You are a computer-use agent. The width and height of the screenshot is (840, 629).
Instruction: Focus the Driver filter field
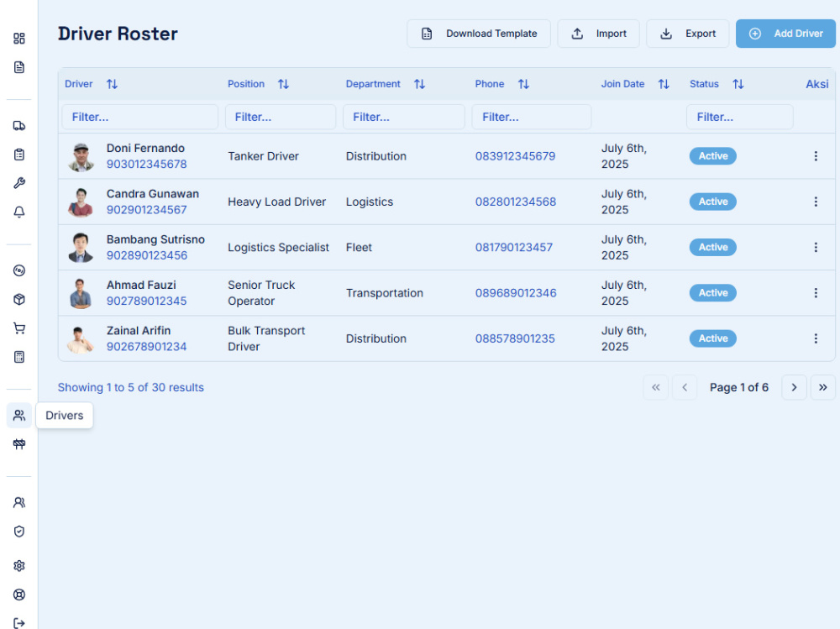(x=139, y=117)
